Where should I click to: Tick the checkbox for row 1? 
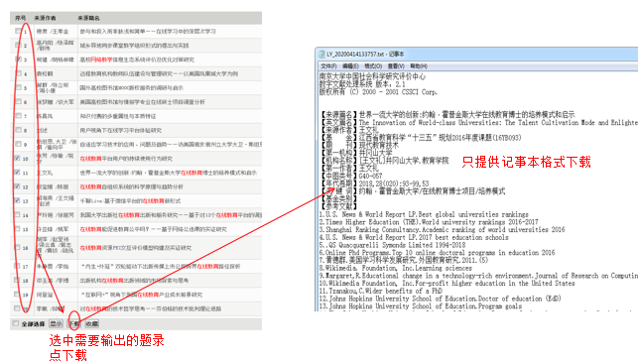[x=18, y=31]
